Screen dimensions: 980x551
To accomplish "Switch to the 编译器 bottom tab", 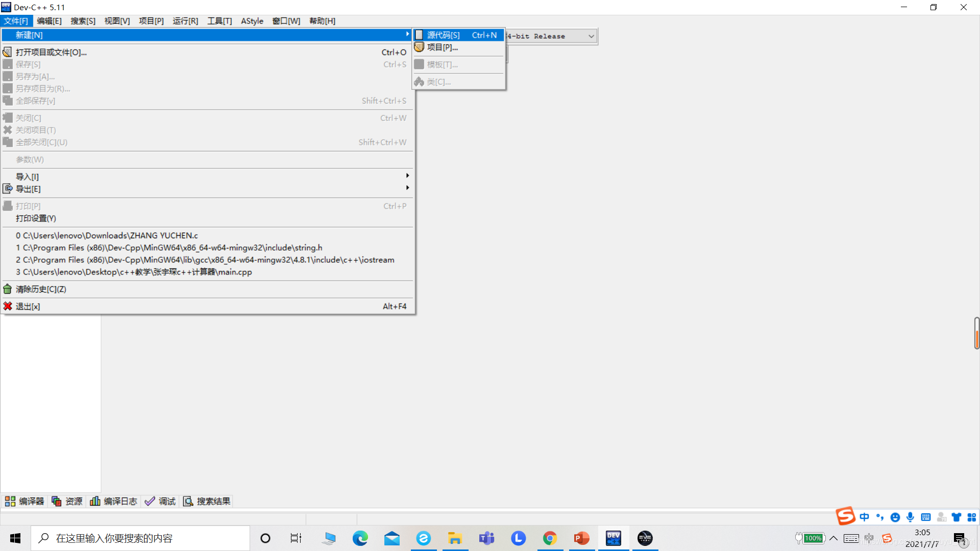I will tap(24, 502).
